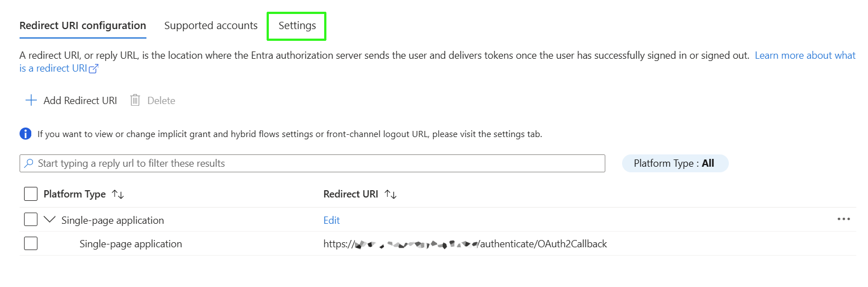Open the 'Learn more about what' link
This screenshot has height=287, width=868.
coord(805,55)
